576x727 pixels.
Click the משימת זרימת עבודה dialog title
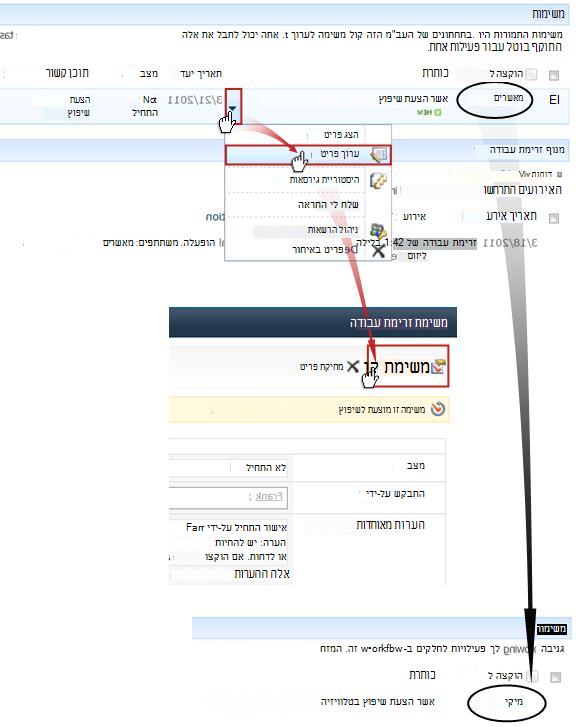(398, 322)
